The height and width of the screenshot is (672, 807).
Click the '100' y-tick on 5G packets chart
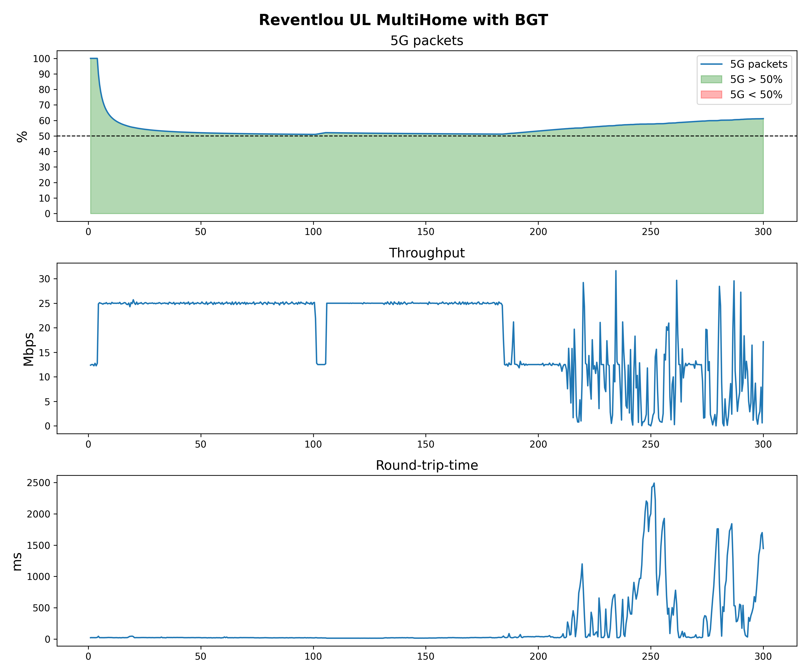click(x=41, y=59)
